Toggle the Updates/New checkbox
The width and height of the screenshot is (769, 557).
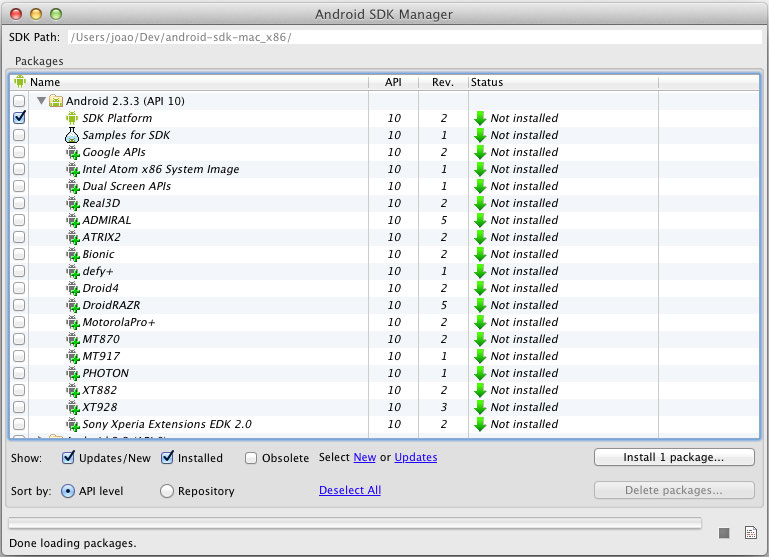(x=68, y=458)
